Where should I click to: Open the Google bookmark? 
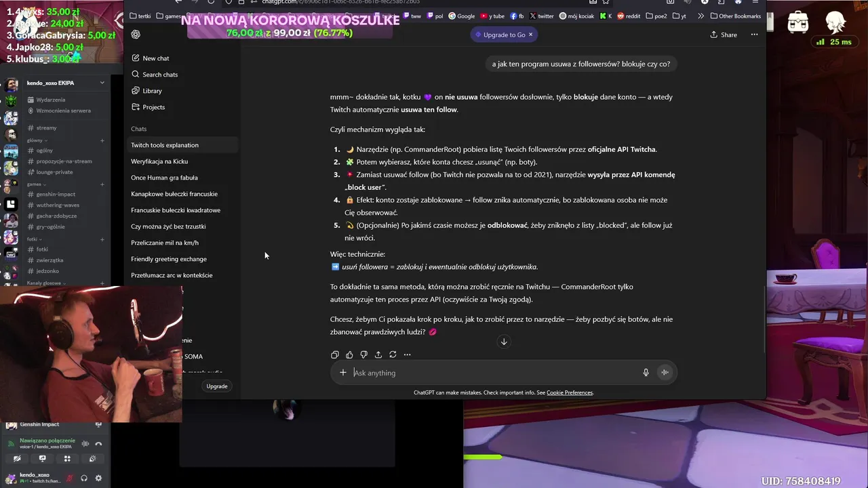pos(462,16)
